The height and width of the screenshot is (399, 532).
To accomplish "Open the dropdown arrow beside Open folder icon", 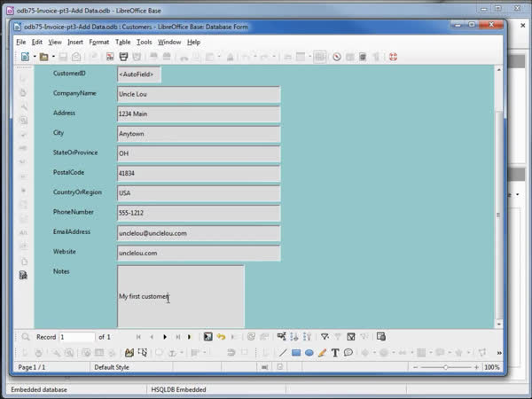I will [x=53, y=57].
